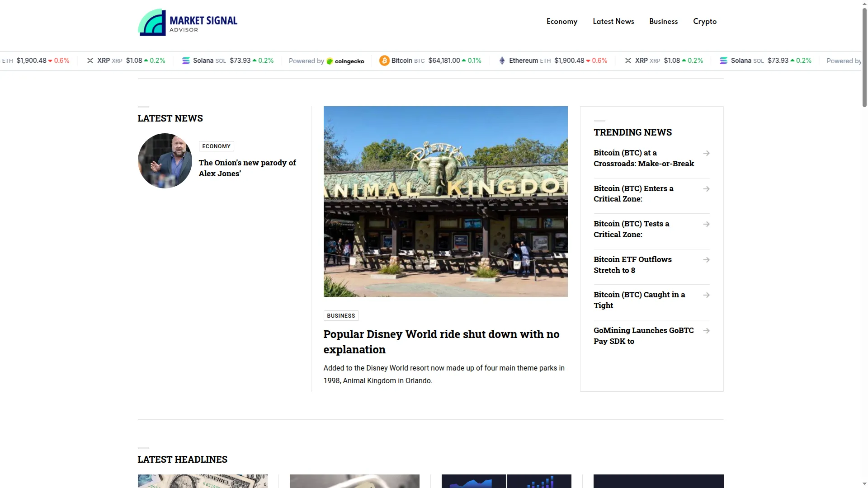Read "Bitcoin (BTC) at a Crossroads: Make-or-Break" story
This screenshot has height=488, width=868.
(x=644, y=158)
